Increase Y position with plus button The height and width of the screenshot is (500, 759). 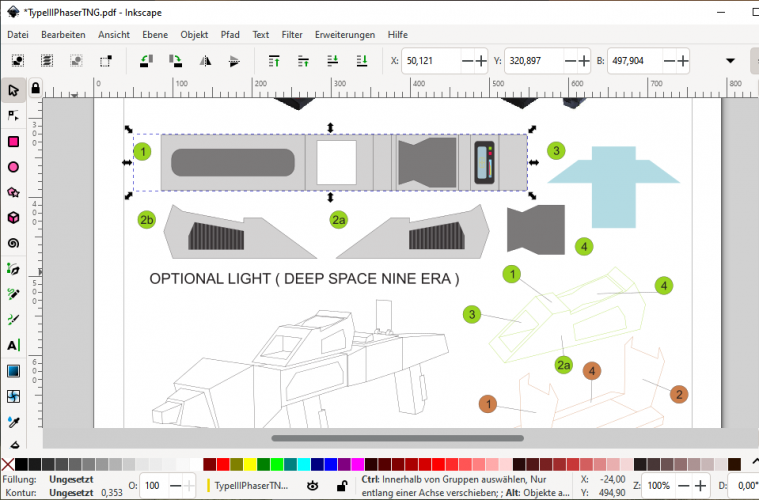pyautogui.click(x=584, y=61)
